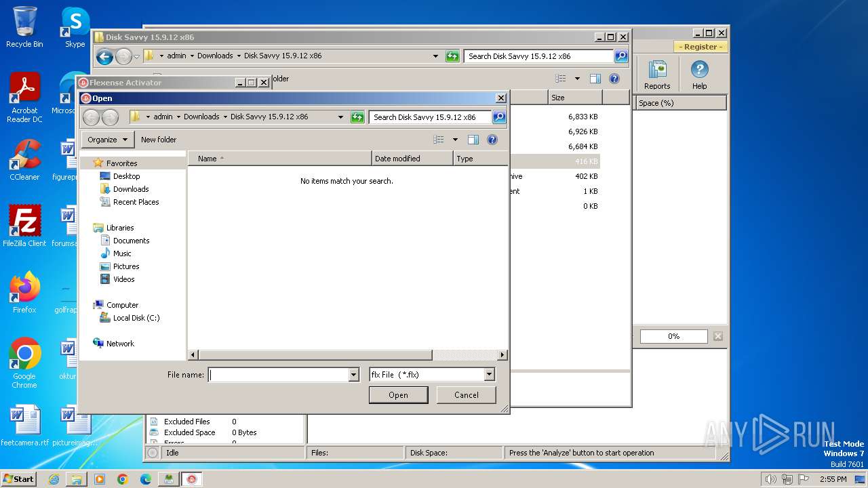Image resolution: width=868 pixels, height=488 pixels.
Task: Open Internet Explorer from taskbar
Action: (x=54, y=479)
